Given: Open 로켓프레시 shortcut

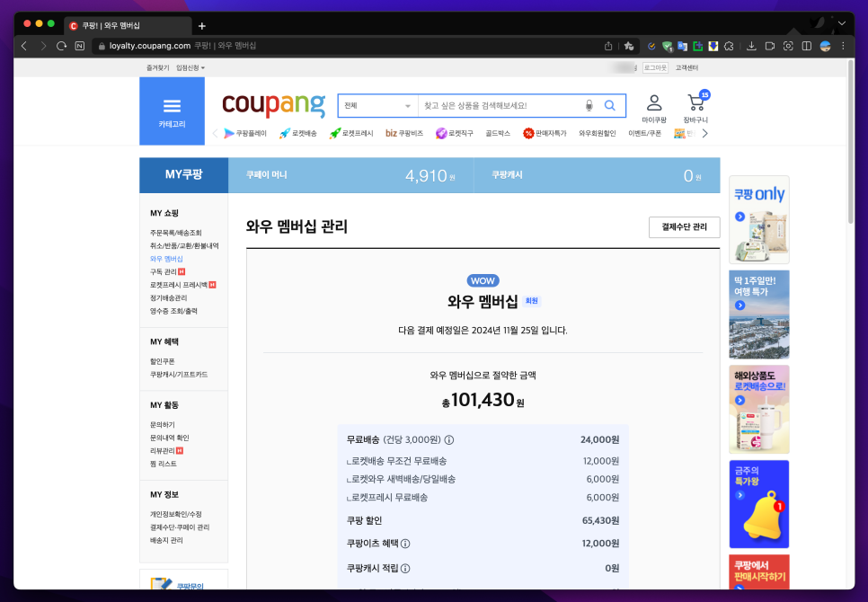Looking at the screenshot, I should (x=351, y=133).
